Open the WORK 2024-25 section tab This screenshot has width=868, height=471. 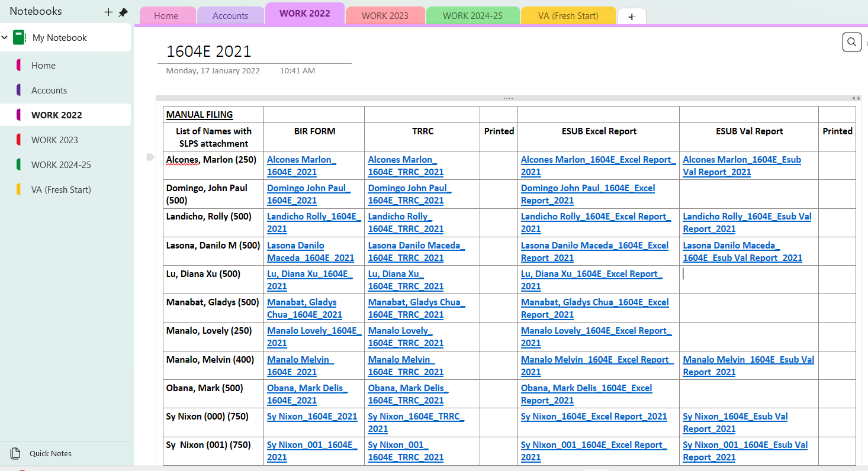click(472, 16)
